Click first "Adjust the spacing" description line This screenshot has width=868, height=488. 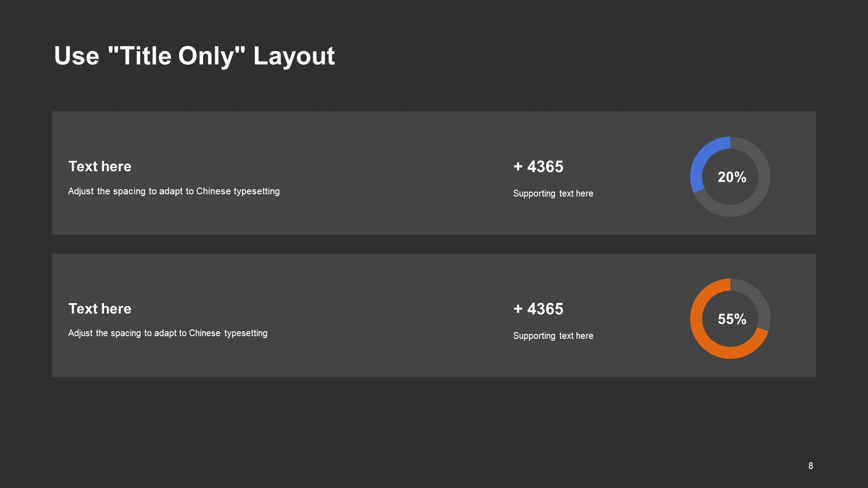click(174, 191)
